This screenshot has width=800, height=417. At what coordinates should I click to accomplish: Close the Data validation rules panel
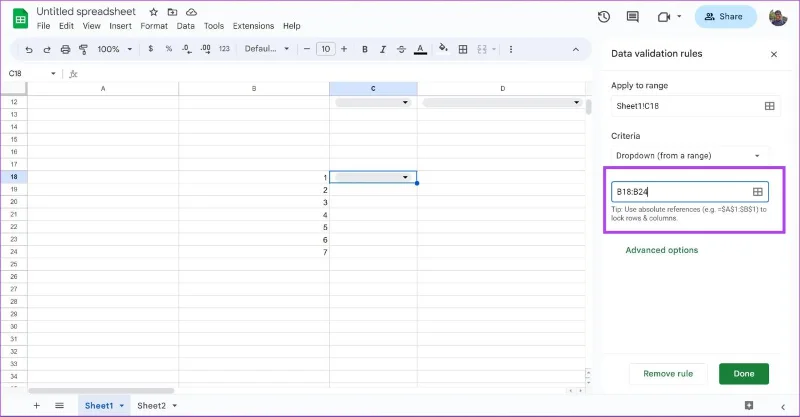(773, 54)
